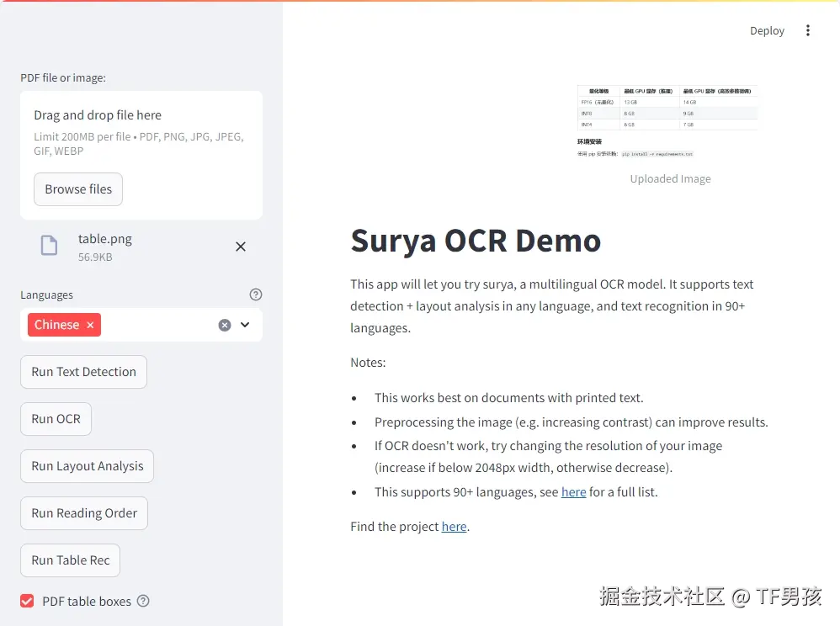Click the Run OCR button
The width and height of the screenshot is (840, 626).
[x=56, y=419]
